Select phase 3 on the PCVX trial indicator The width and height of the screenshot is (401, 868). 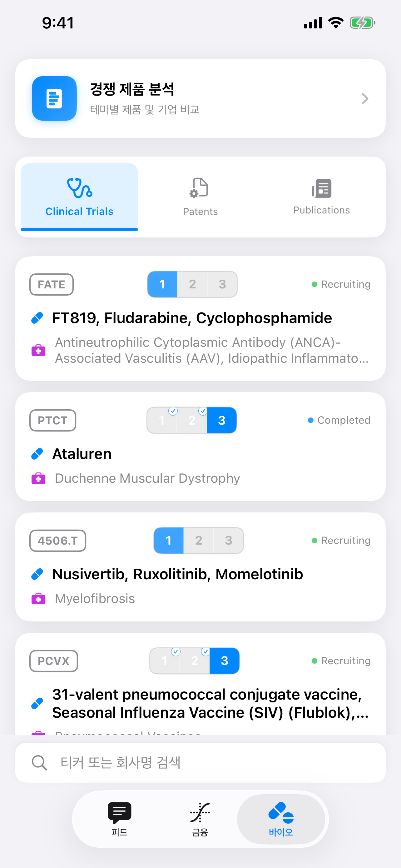[225, 661]
